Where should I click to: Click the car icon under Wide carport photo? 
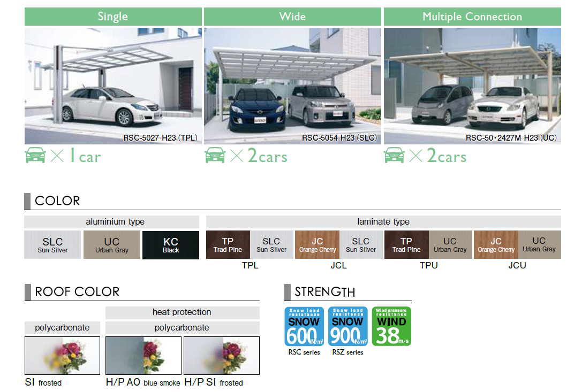pyautogui.click(x=215, y=156)
